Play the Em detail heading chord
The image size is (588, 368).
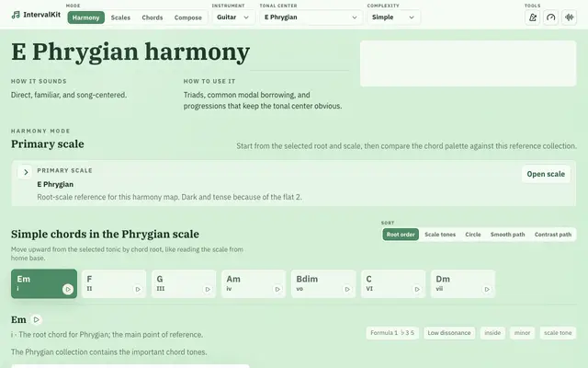pyautogui.click(x=37, y=320)
